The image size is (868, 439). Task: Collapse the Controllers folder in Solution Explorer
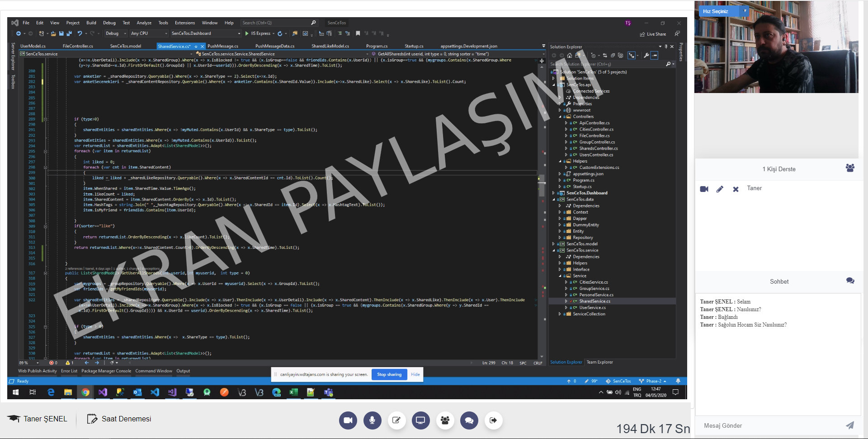(x=560, y=117)
